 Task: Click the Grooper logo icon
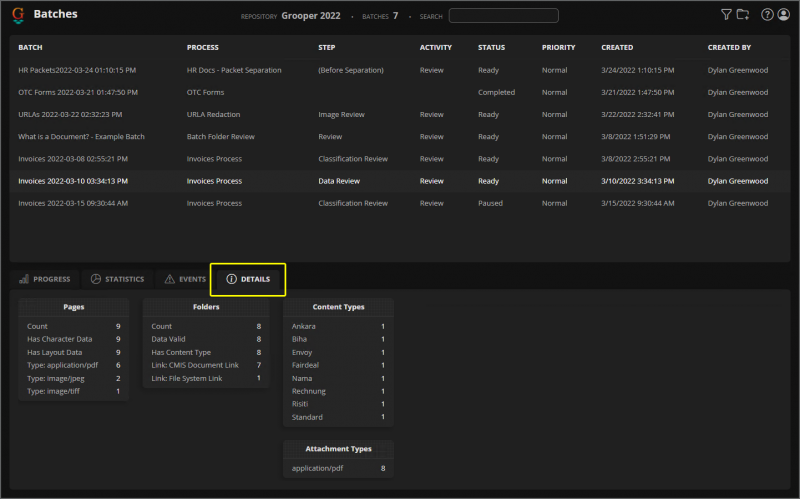[x=18, y=15]
